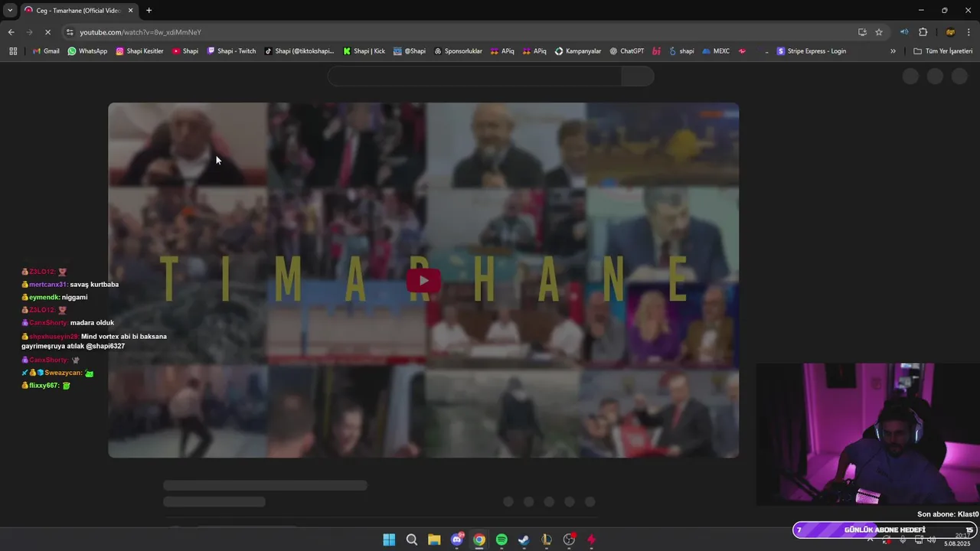The width and height of the screenshot is (980, 551).
Task: Open the ChatGPT bookmark
Action: click(x=627, y=51)
